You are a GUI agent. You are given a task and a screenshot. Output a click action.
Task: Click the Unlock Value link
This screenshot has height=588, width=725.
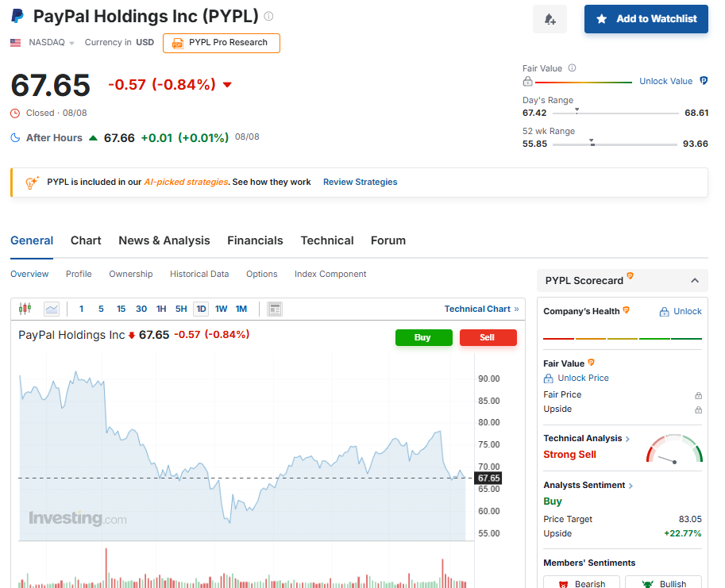(665, 81)
